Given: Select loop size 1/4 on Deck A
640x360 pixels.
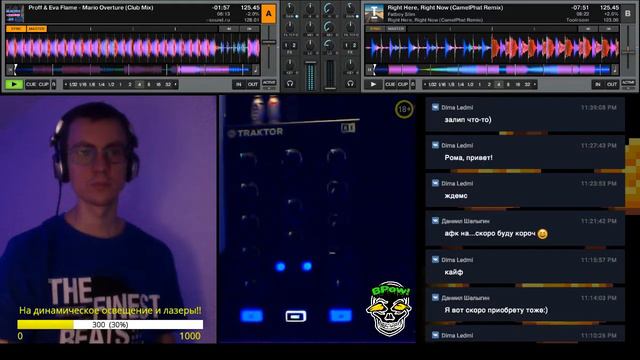Looking at the screenshot, I should (x=101, y=84).
